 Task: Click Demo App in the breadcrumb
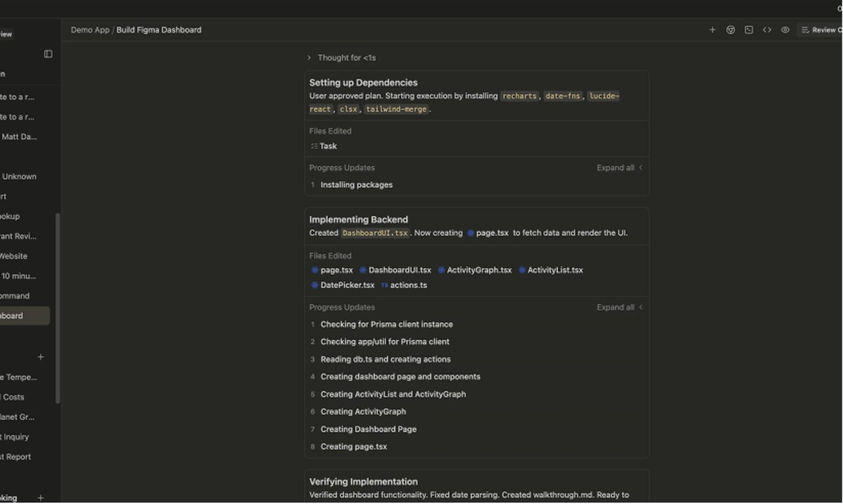90,30
